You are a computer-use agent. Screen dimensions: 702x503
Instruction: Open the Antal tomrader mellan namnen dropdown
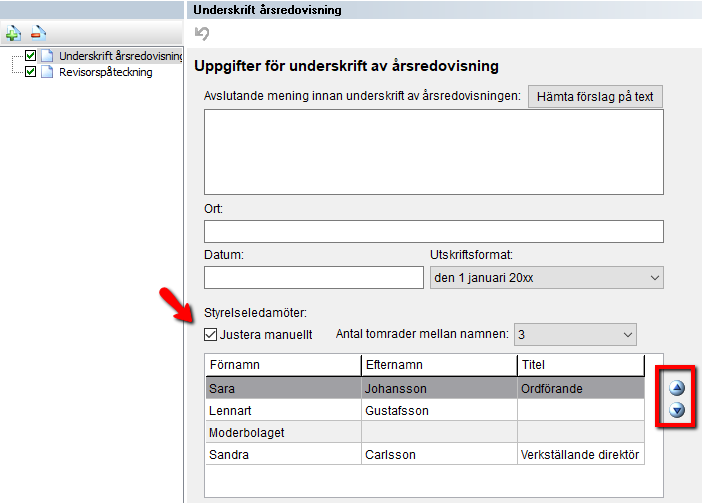(x=576, y=334)
